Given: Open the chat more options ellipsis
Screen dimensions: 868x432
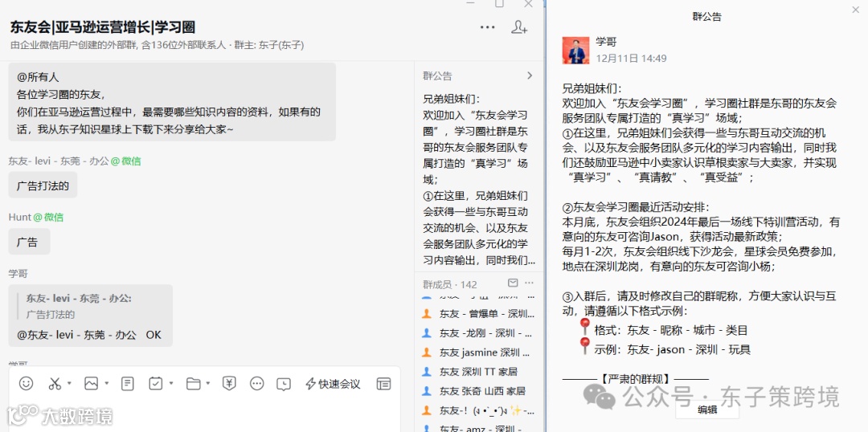Looking at the screenshot, I should (487, 27).
